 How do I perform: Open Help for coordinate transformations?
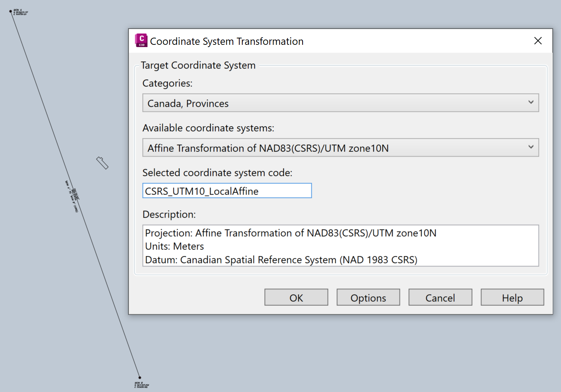[512, 297]
